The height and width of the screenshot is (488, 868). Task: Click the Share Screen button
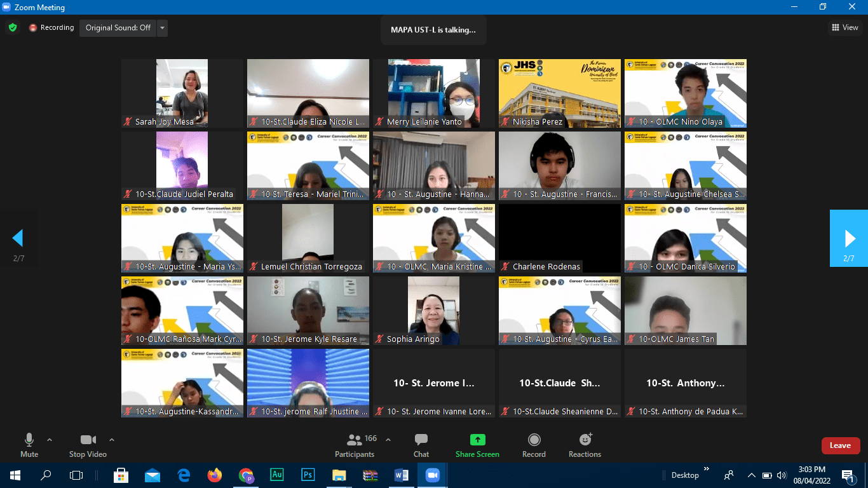[x=477, y=445]
